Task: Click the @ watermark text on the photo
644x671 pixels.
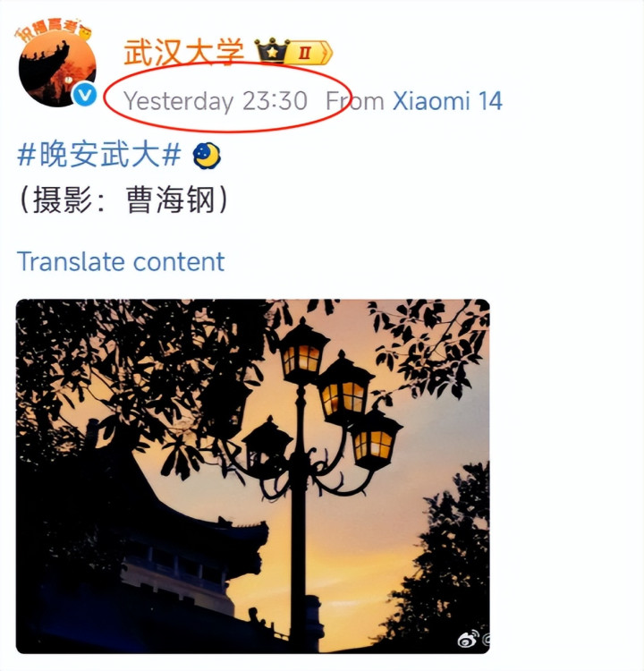Action: tap(486, 640)
